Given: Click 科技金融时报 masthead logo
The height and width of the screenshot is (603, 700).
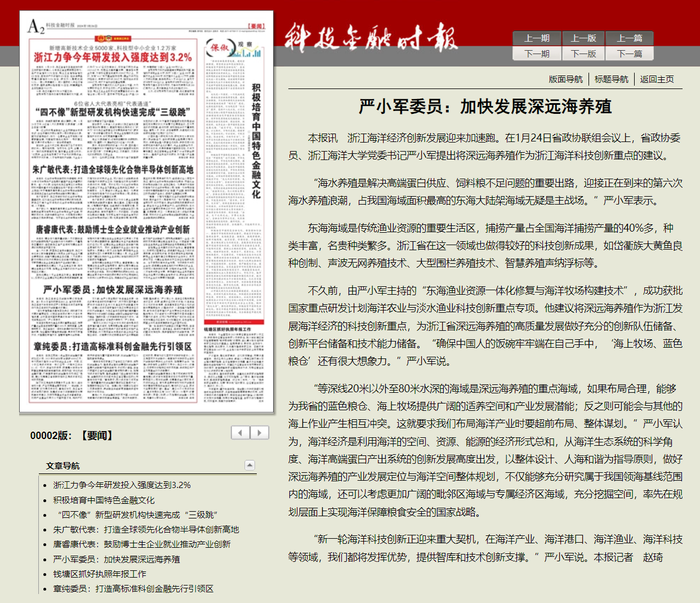Looking at the screenshot, I should tap(371, 37).
